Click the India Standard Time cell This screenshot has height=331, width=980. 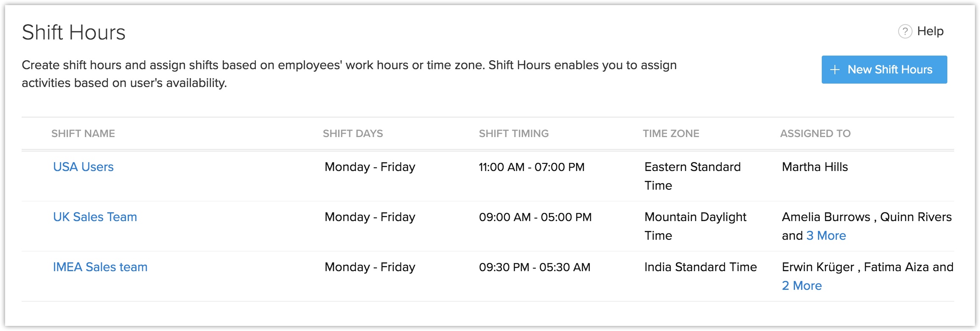pos(700,267)
